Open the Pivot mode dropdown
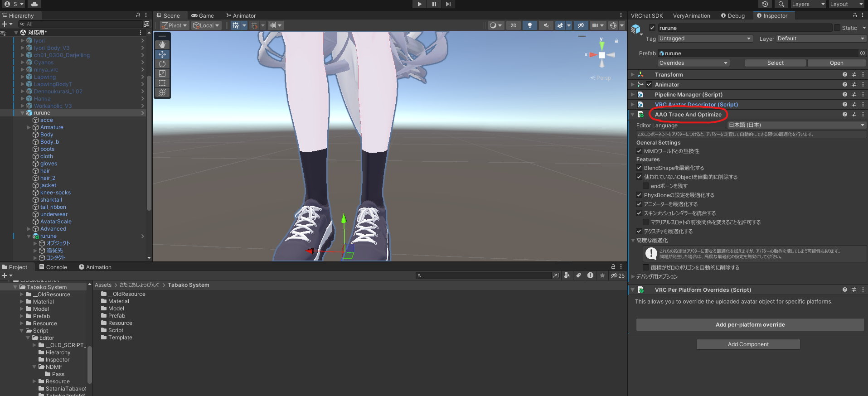Image resolution: width=868 pixels, height=396 pixels. [x=174, y=25]
